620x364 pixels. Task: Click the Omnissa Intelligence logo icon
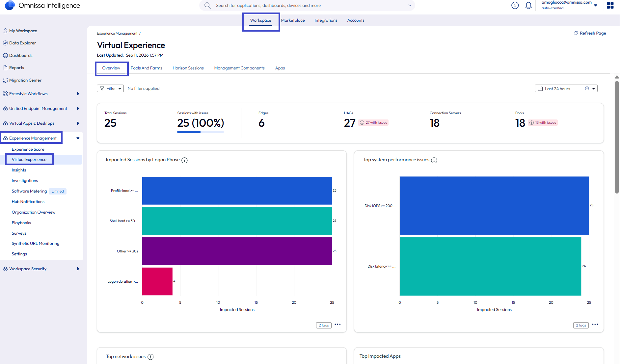10,5
